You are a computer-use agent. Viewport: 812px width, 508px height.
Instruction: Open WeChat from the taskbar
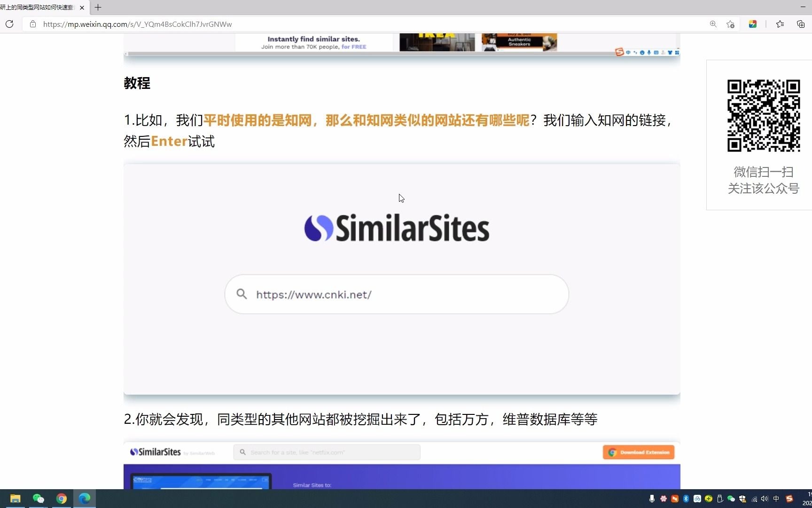39,499
